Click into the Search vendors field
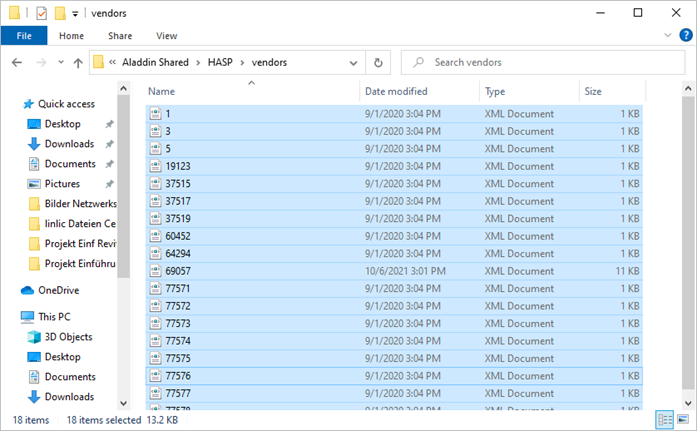 pos(543,63)
